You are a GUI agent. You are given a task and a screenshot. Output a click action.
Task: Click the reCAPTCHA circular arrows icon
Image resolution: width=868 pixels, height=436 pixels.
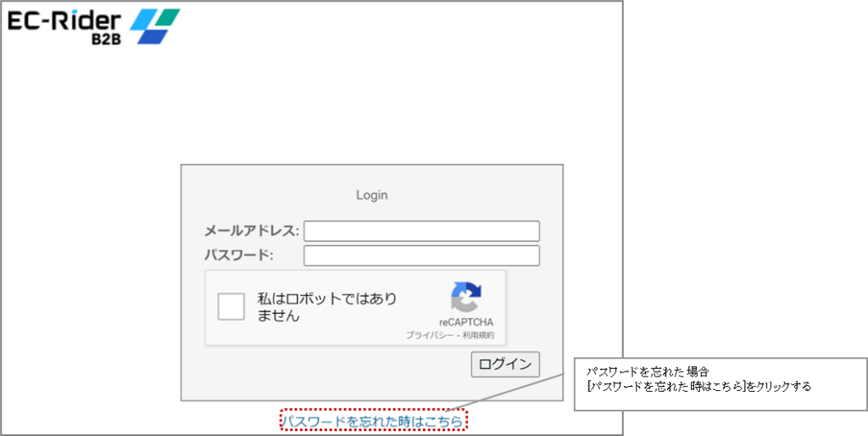465,297
